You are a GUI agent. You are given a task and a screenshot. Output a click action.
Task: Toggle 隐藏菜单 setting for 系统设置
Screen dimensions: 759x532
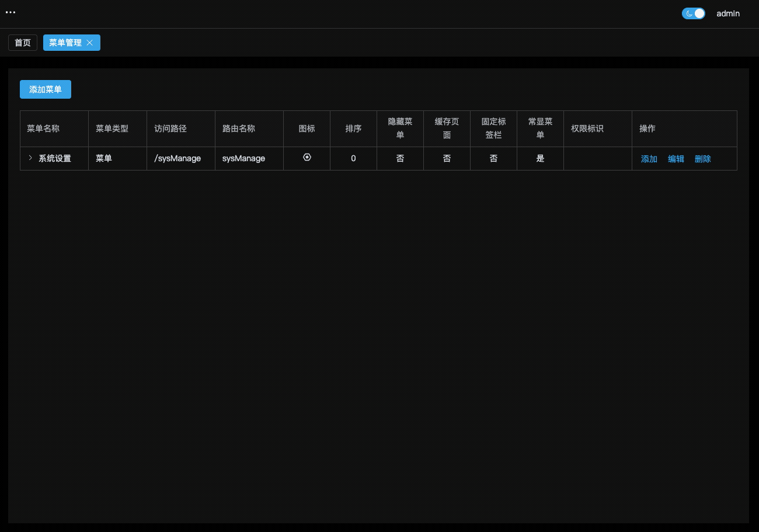[x=400, y=158]
